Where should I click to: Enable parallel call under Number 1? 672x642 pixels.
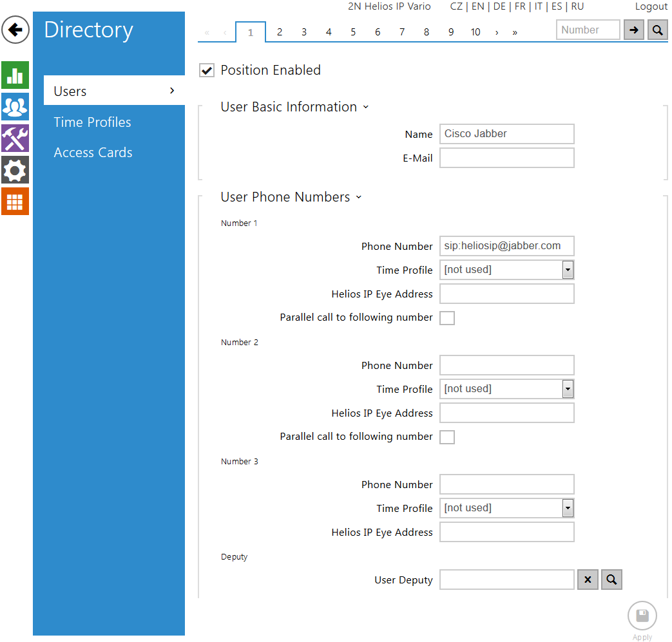tap(446, 318)
